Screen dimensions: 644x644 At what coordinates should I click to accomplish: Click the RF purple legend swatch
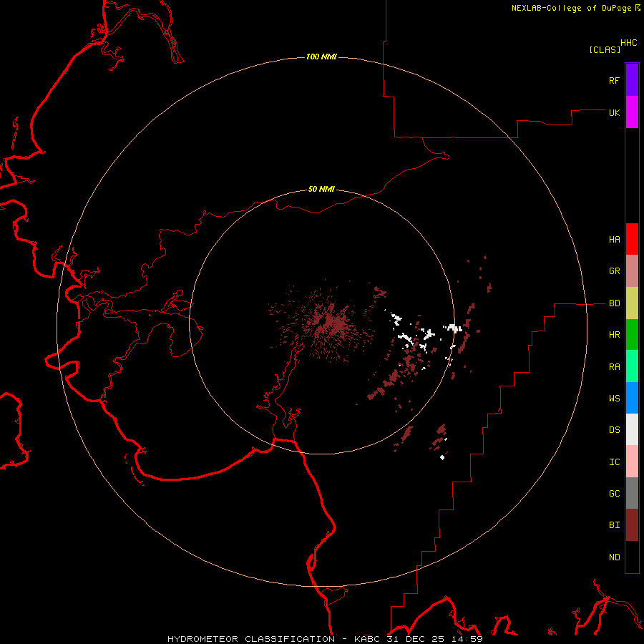[632, 80]
